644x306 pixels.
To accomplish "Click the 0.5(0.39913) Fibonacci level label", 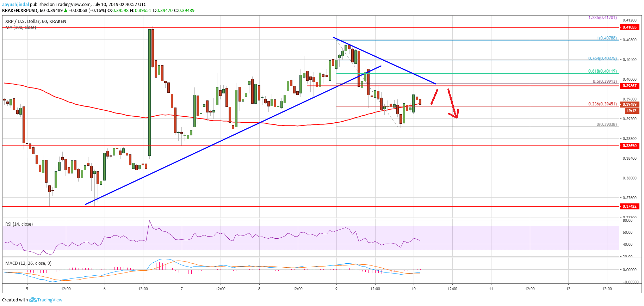I will (x=605, y=81).
